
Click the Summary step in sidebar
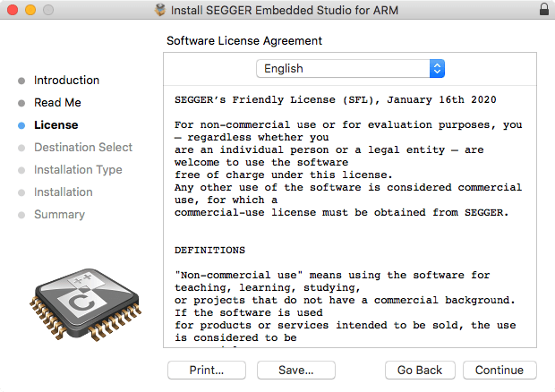(59, 214)
